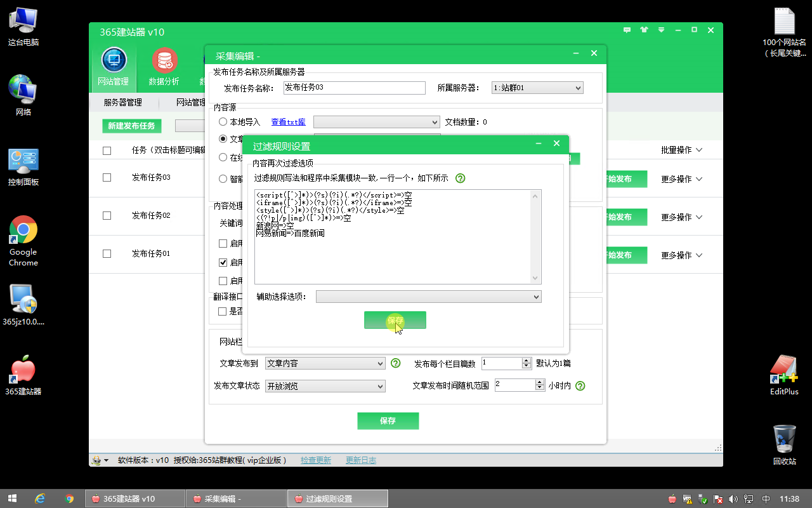Click inside the filter rules text area
The width and height of the screenshot is (812, 508).
[x=398, y=236]
